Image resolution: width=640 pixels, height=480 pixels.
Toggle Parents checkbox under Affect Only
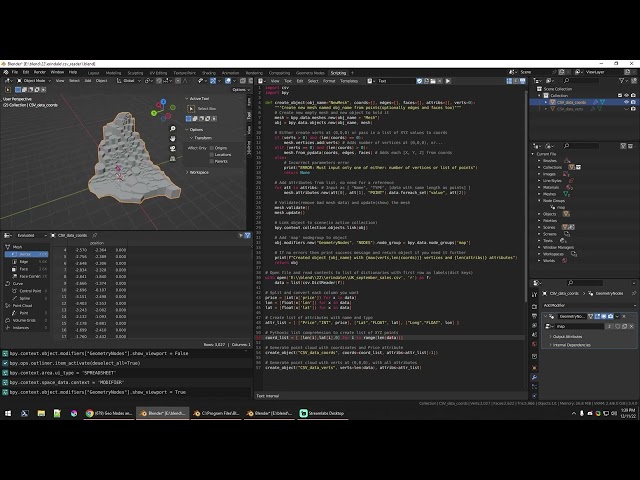(212, 161)
